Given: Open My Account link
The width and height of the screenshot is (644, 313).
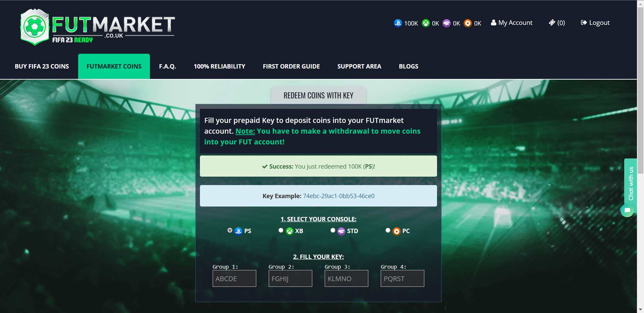Looking at the screenshot, I should click(x=512, y=23).
